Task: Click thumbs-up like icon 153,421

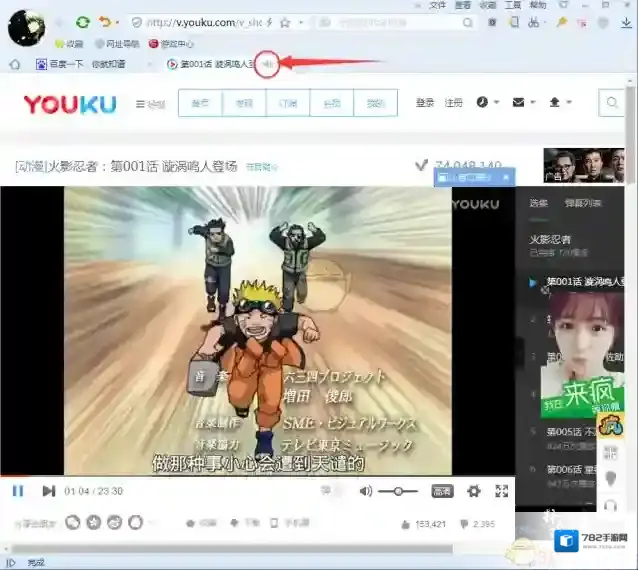Action: pyautogui.click(x=405, y=524)
